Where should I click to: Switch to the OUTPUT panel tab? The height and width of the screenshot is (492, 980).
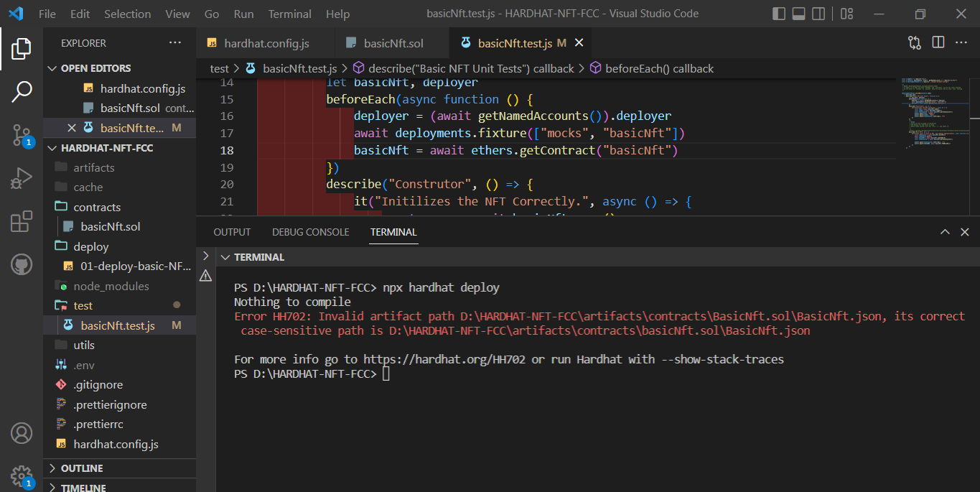(x=232, y=232)
